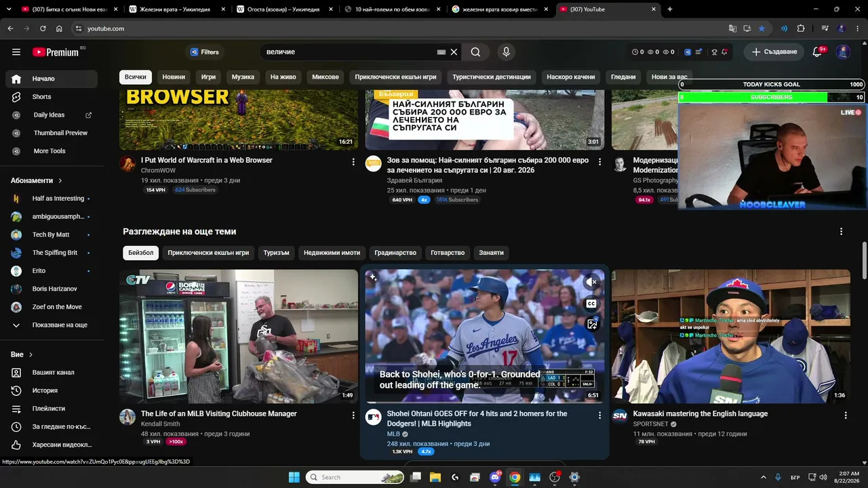868x488 pixels.
Task: Choose the Туризъм topic chip
Action: coord(276,253)
